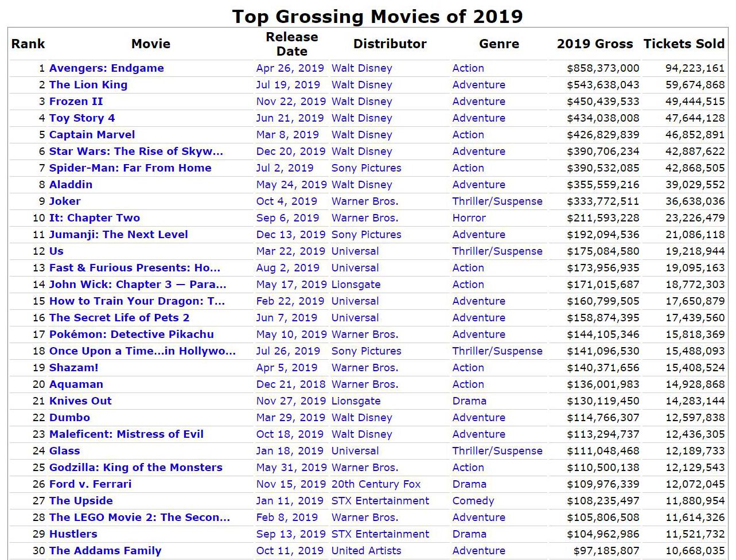Screen dimensions: 736x560
Task: Click STX Entertainment in The Upside row
Action: 380,500
